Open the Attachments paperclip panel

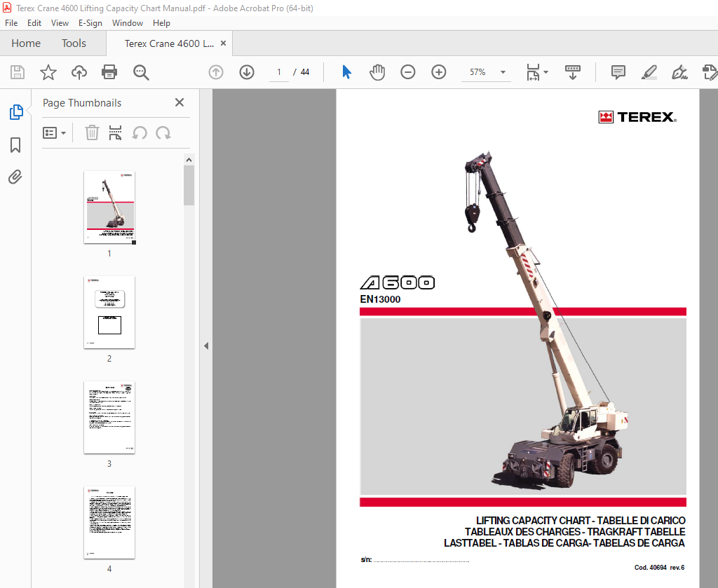(x=15, y=177)
